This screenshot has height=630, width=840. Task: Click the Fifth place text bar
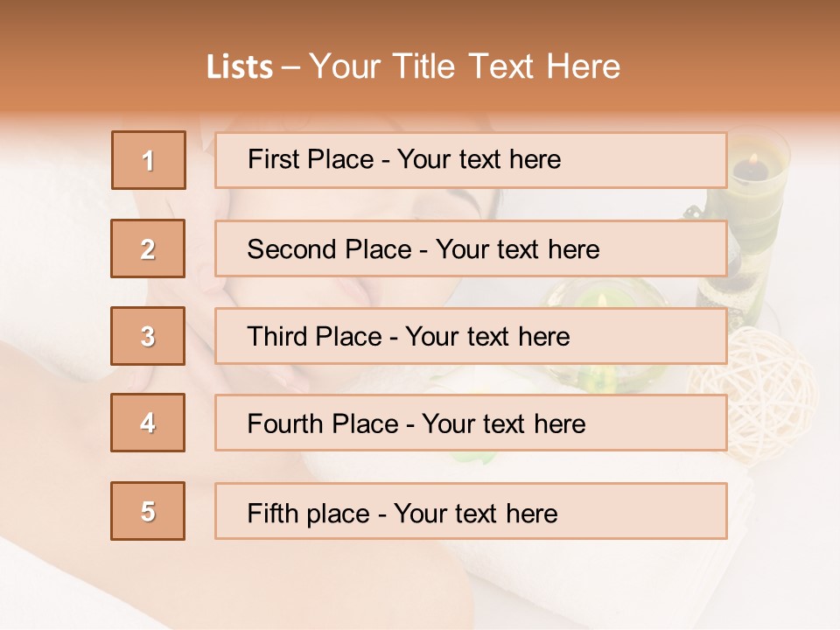[x=471, y=511]
